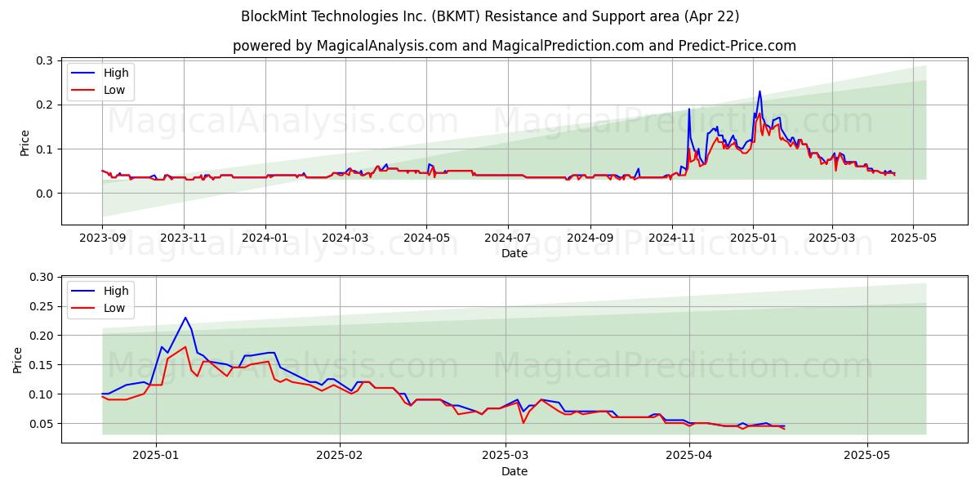
Task: Click the January 2025 price peak in top chart
Action: pos(759,91)
